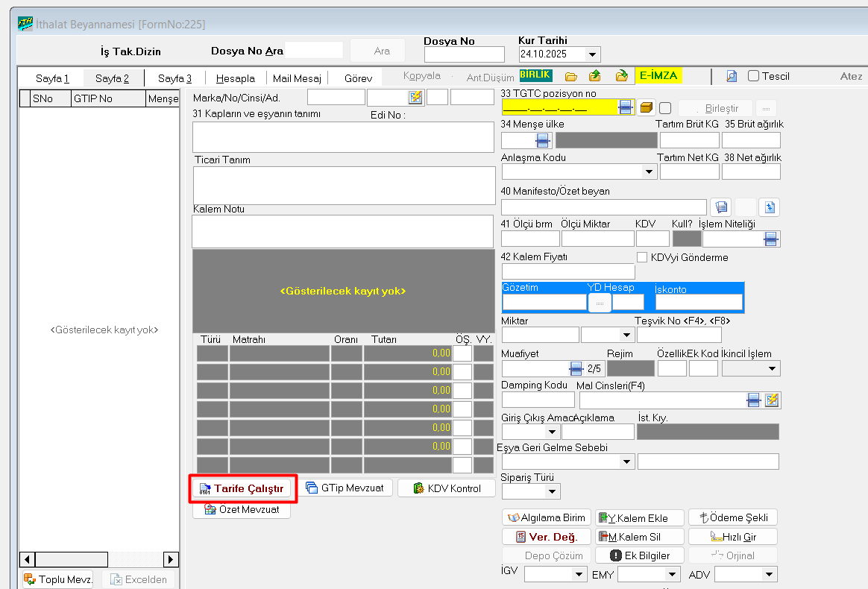This screenshot has width=868, height=589.
Task: Open the Menşe ülke lookup icon
Action: pyautogui.click(x=543, y=140)
